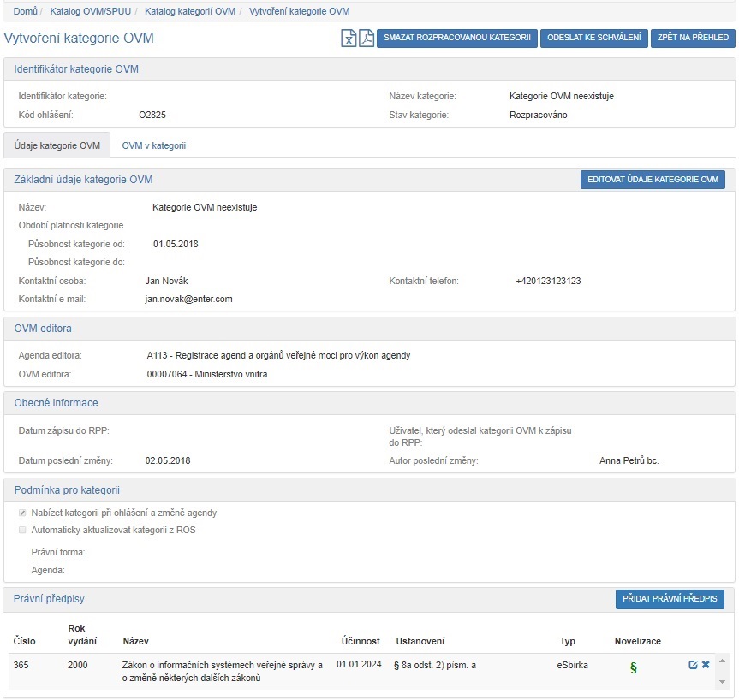
Task: Edit the legal regulation 365 row
Action: (694, 665)
